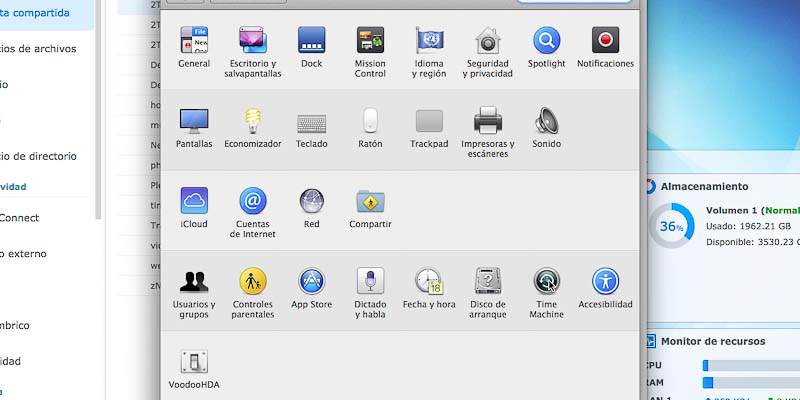Click the background sidebar scrollbar

98,110
